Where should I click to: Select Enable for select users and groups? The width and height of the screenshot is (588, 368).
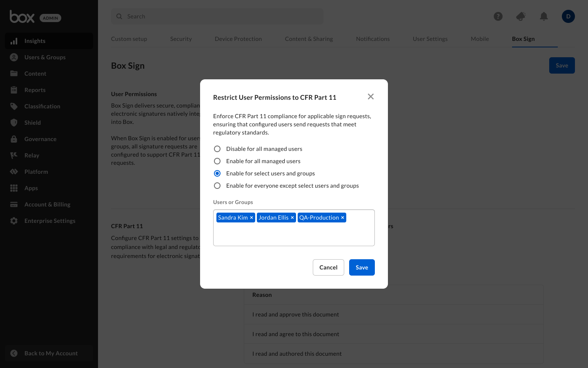pyautogui.click(x=217, y=173)
